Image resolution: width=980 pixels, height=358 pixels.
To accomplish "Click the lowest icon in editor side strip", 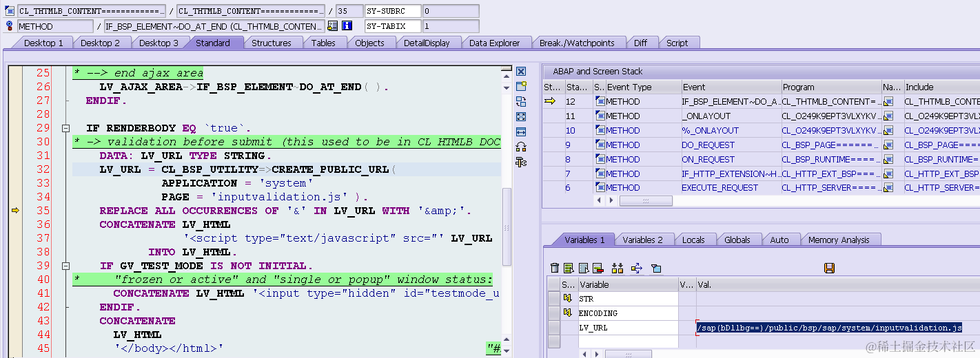I will click(521, 162).
